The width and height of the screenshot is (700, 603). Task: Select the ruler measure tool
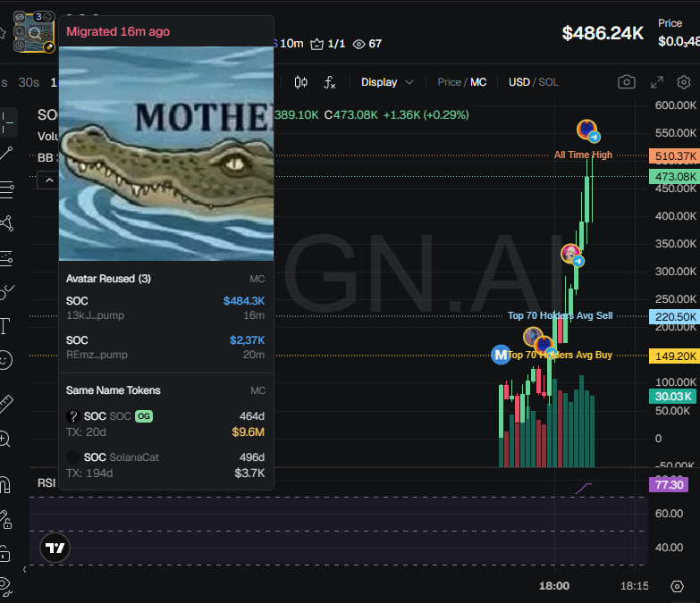[x=6, y=404]
